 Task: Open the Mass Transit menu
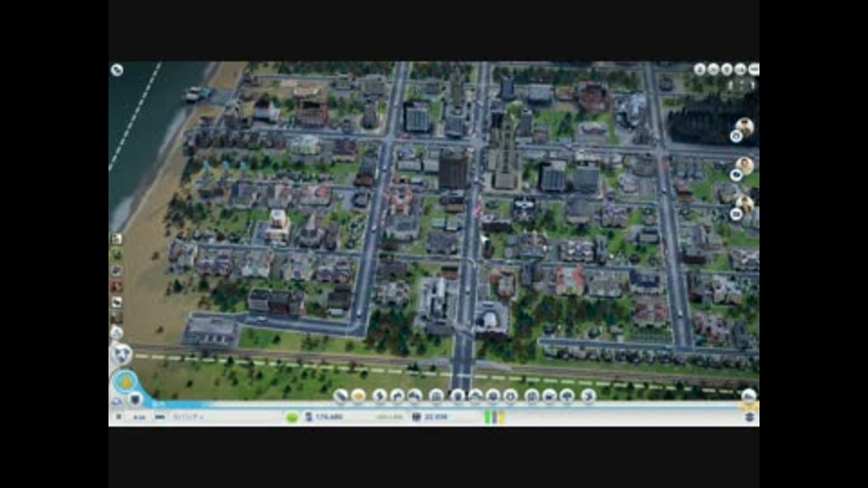click(x=549, y=396)
